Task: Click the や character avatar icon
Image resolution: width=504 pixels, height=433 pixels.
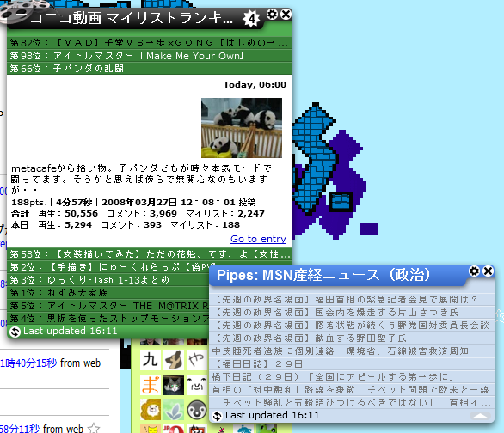Action: [197, 359]
